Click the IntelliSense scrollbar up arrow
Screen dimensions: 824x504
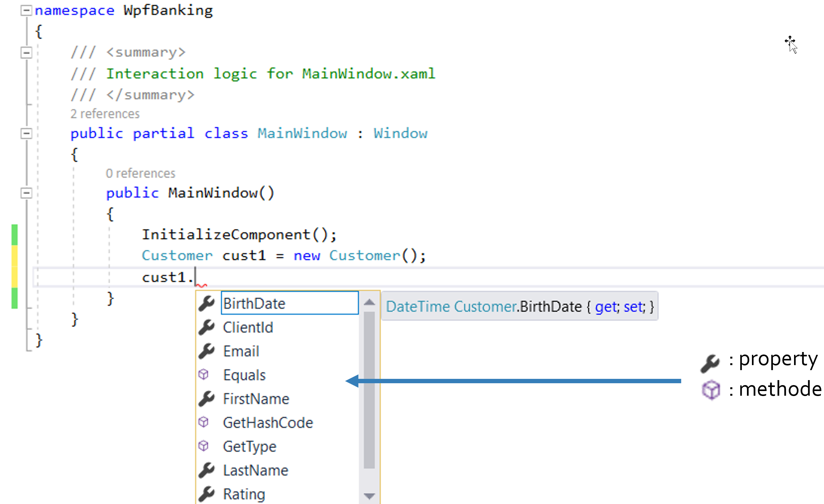pyautogui.click(x=369, y=302)
